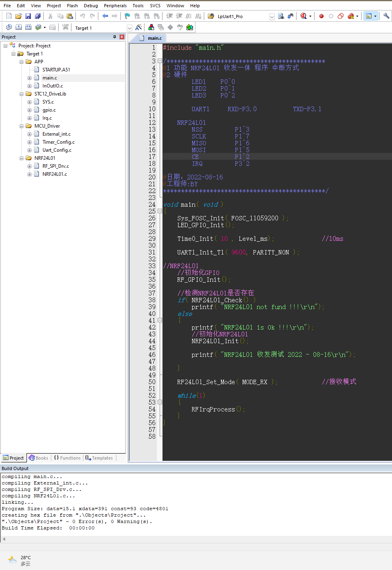Open Options for Target magic wand icon
Screen dimensions: 392x570
(x=138, y=27)
